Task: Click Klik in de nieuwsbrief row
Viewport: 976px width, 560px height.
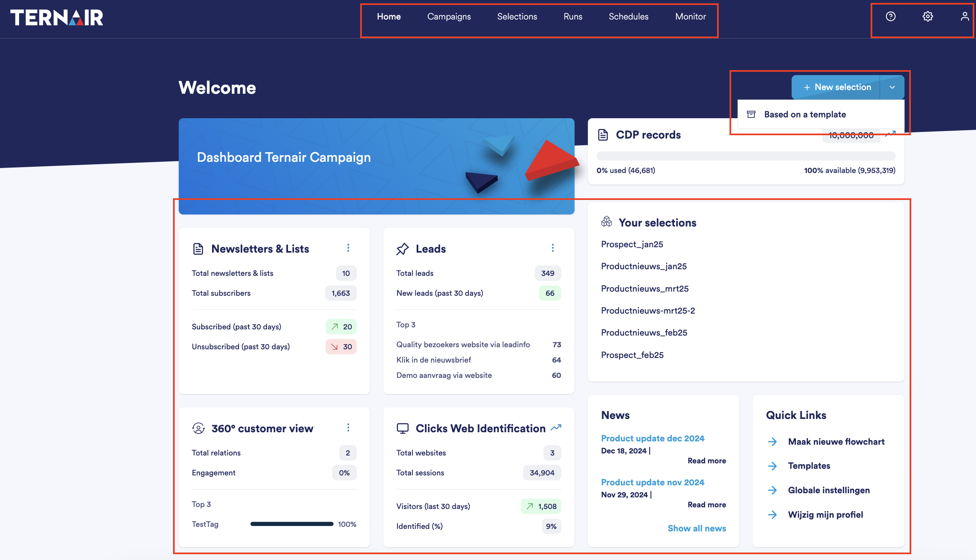Action: [x=478, y=360]
